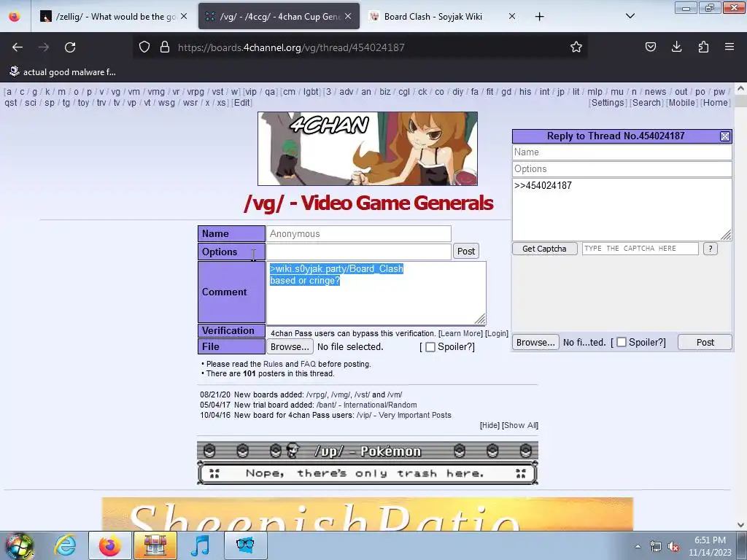The width and height of the screenshot is (747, 560).
Task: Open the Firefox downloads panel
Action: pyautogui.click(x=676, y=47)
